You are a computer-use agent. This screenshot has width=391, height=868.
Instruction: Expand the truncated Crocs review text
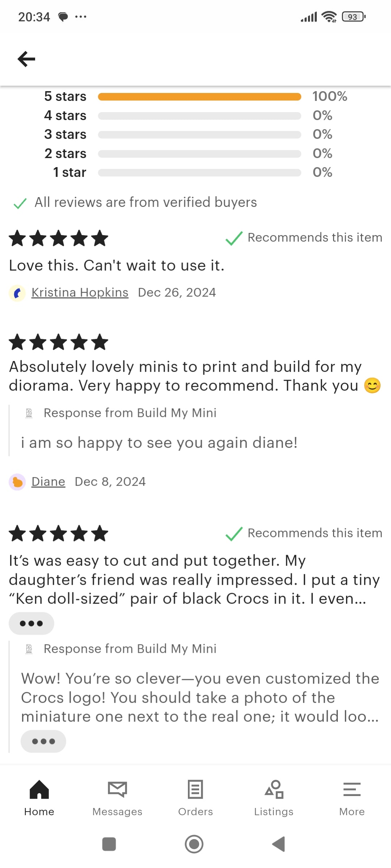tap(31, 623)
